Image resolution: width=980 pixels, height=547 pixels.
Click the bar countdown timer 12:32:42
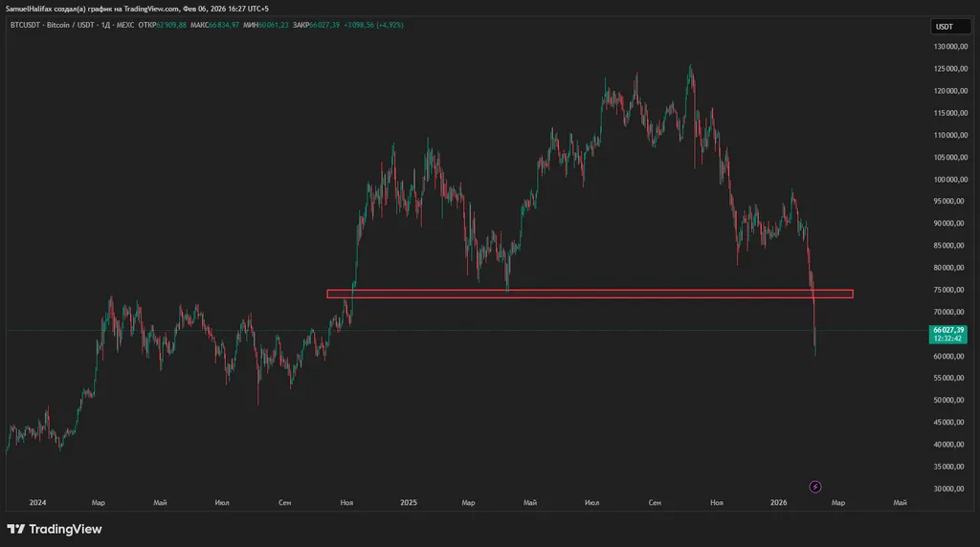click(x=947, y=339)
